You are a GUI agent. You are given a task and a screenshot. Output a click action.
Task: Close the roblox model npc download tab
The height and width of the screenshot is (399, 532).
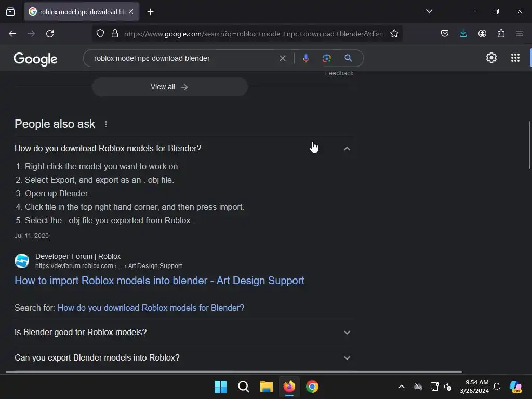[131, 11]
